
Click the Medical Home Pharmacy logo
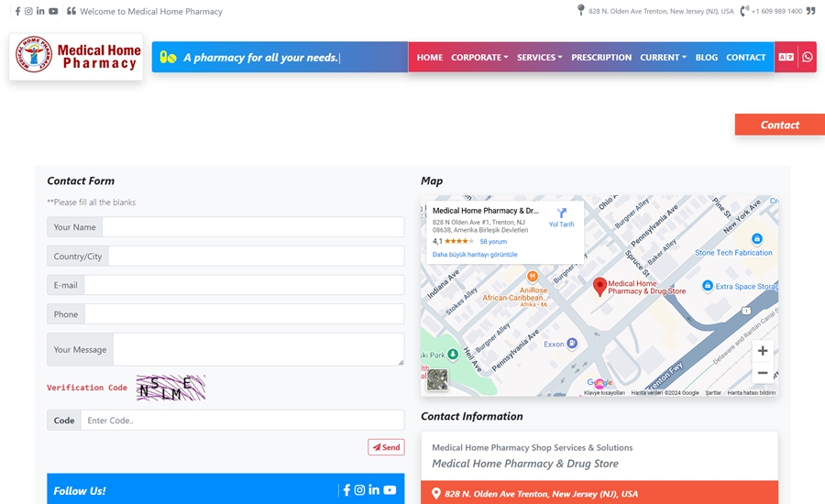(76, 56)
